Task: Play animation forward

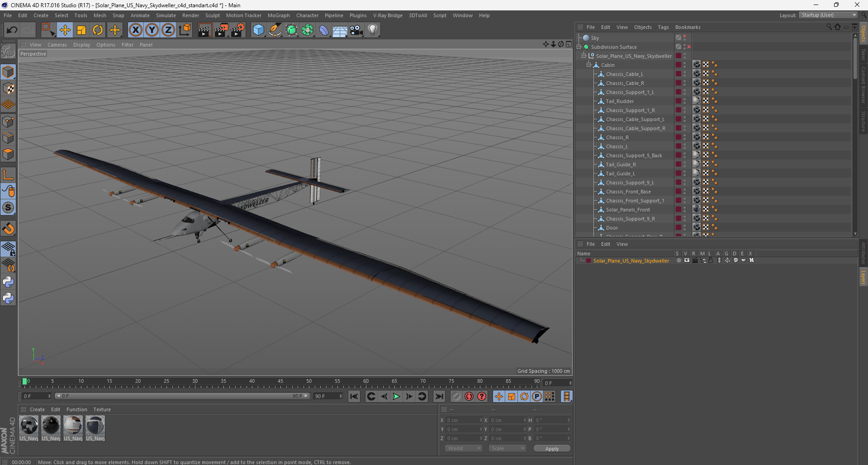Action: click(x=396, y=396)
